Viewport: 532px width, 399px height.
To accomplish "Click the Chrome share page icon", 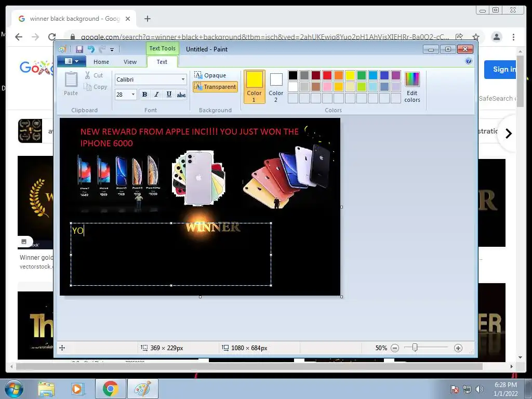I will pyautogui.click(x=459, y=37).
